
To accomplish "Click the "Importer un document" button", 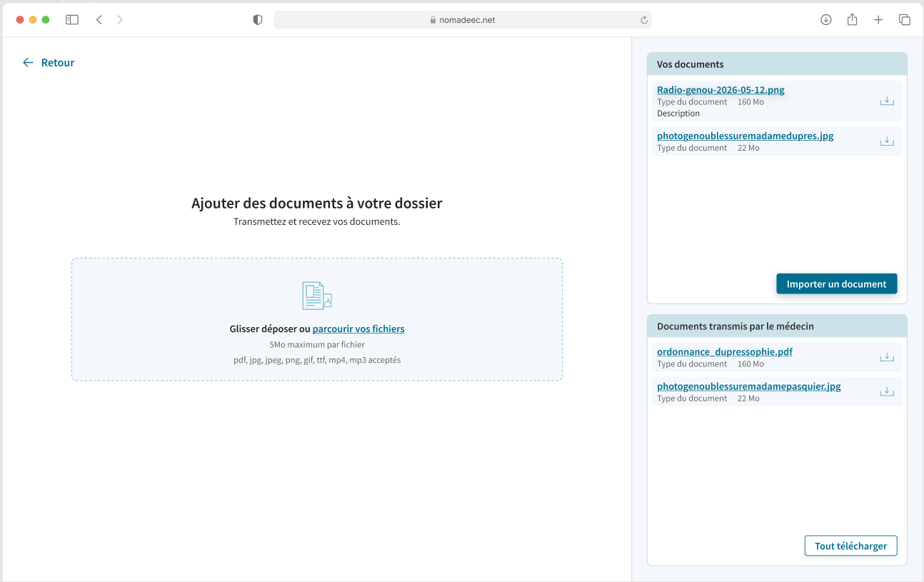I will [837, 284].
